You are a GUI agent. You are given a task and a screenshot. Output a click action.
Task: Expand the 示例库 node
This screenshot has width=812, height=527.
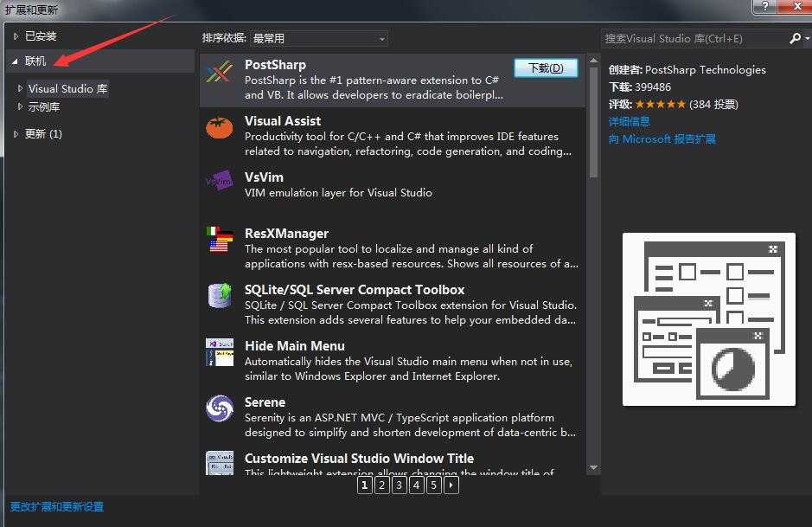pyautogui.click(x=20, y=106)
